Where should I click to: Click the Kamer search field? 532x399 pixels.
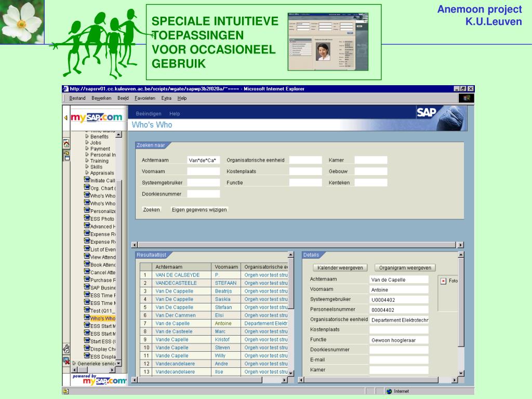tap(371, 160)
